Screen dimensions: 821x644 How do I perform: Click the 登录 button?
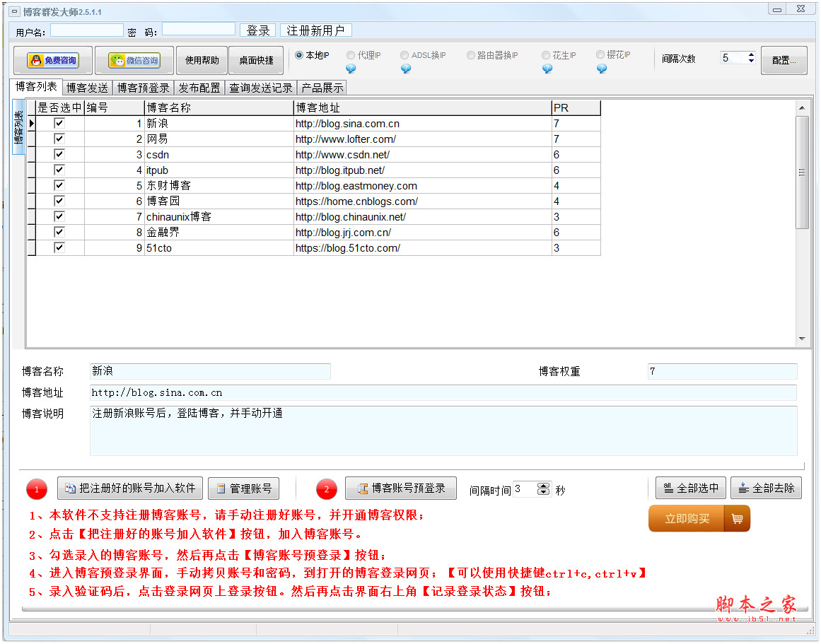[257, 30]
